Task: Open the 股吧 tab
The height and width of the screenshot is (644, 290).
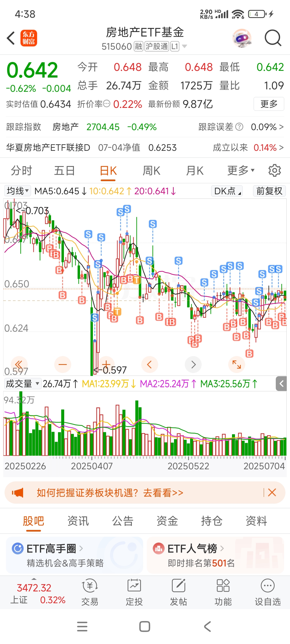Action: pos(33,521)
